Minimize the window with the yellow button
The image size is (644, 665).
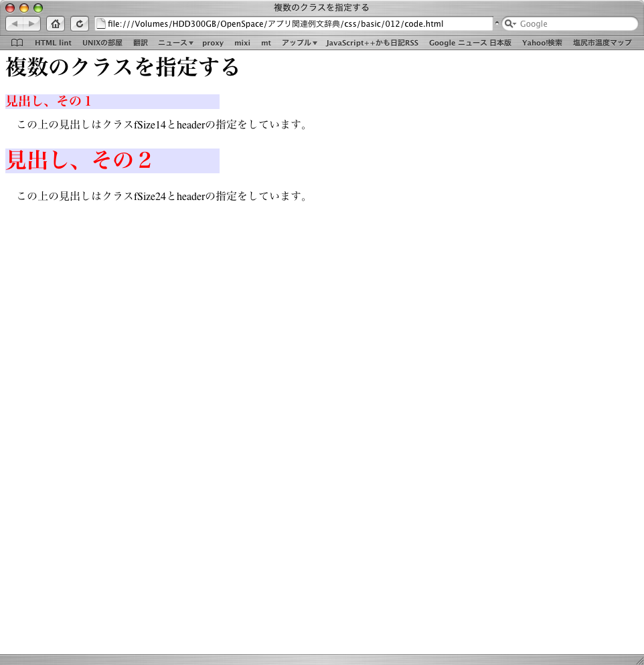(x=24, y=8)
